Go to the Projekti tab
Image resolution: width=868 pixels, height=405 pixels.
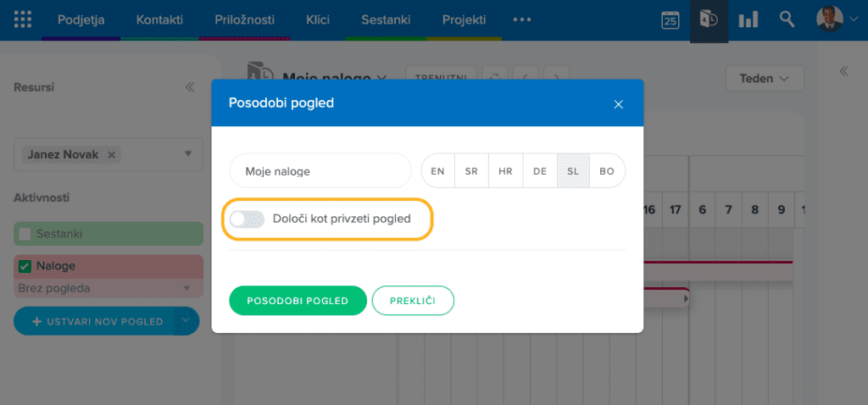click(x=464, y=20)
